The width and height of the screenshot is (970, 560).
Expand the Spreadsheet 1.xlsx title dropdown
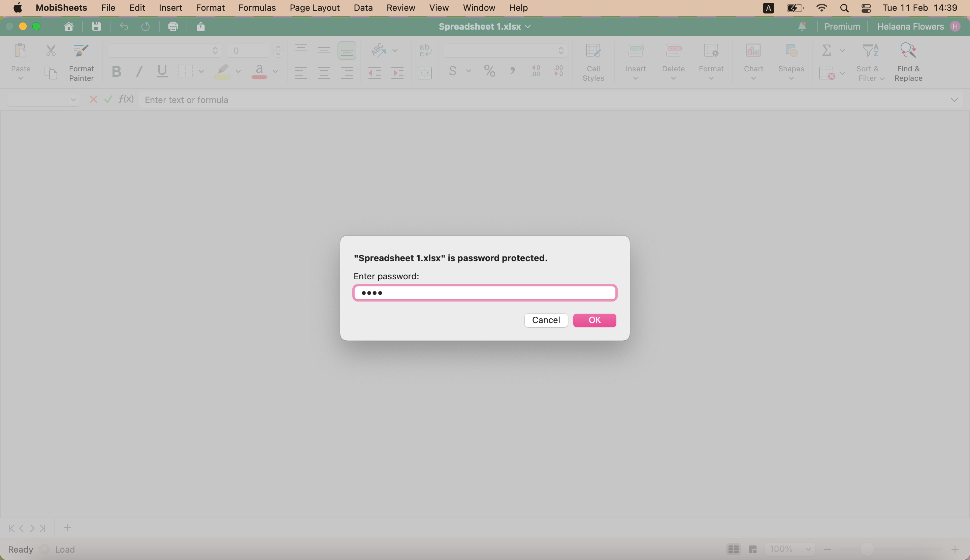pos(528,27)
